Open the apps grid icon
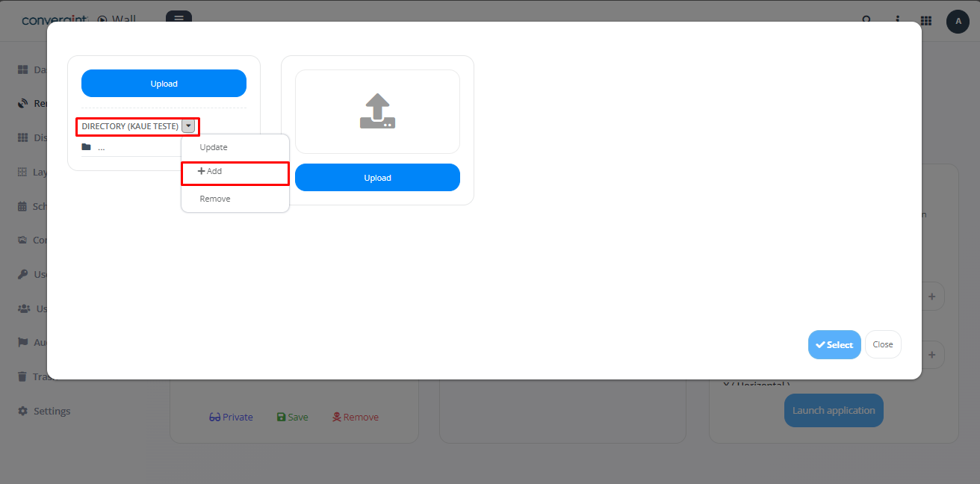Viewport: 980px width, 484px height. tap(925, 21)
